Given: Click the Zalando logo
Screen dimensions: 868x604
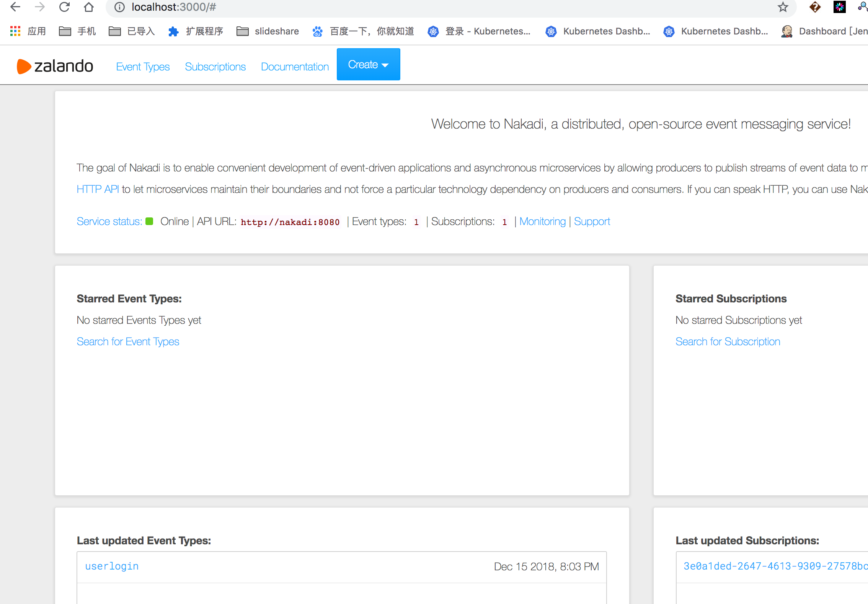Looking at the screenshot, I should tap(55, 66).
